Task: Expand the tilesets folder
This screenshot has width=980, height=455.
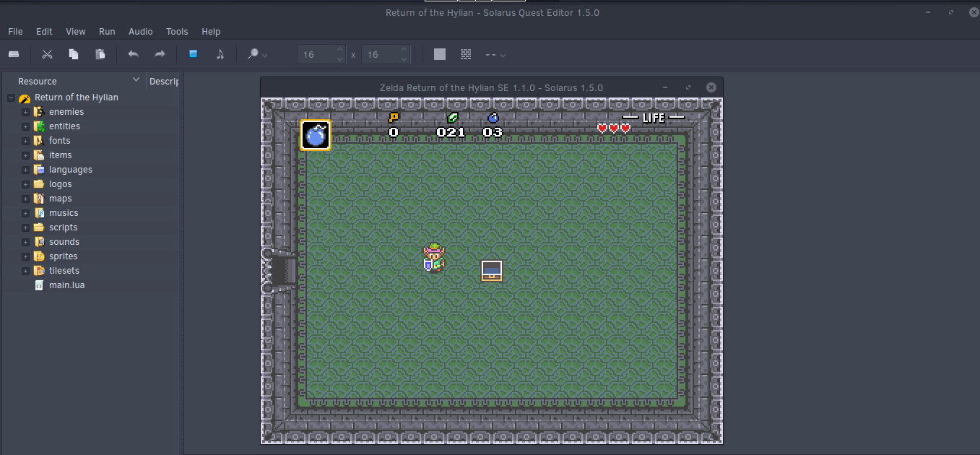Action: (x=25, y=271)
